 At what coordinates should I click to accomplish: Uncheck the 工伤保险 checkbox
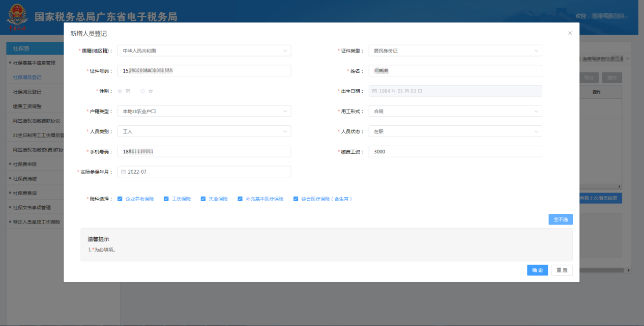[x=166, y=199]
